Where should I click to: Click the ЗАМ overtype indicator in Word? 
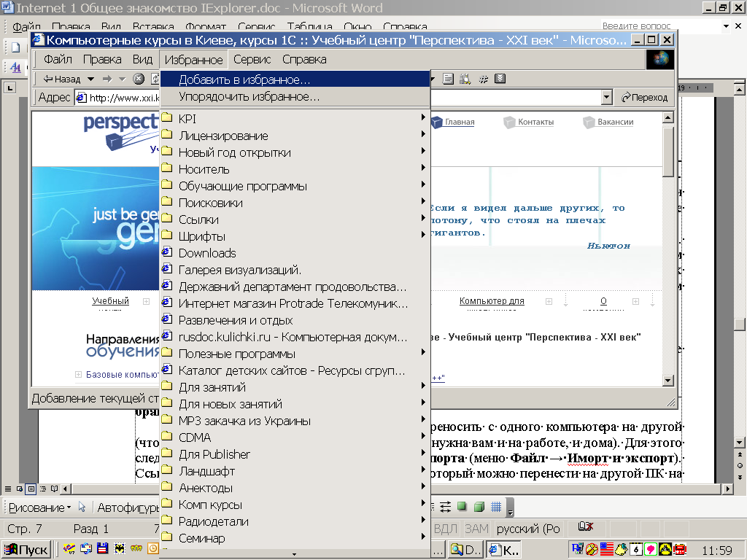476,529
